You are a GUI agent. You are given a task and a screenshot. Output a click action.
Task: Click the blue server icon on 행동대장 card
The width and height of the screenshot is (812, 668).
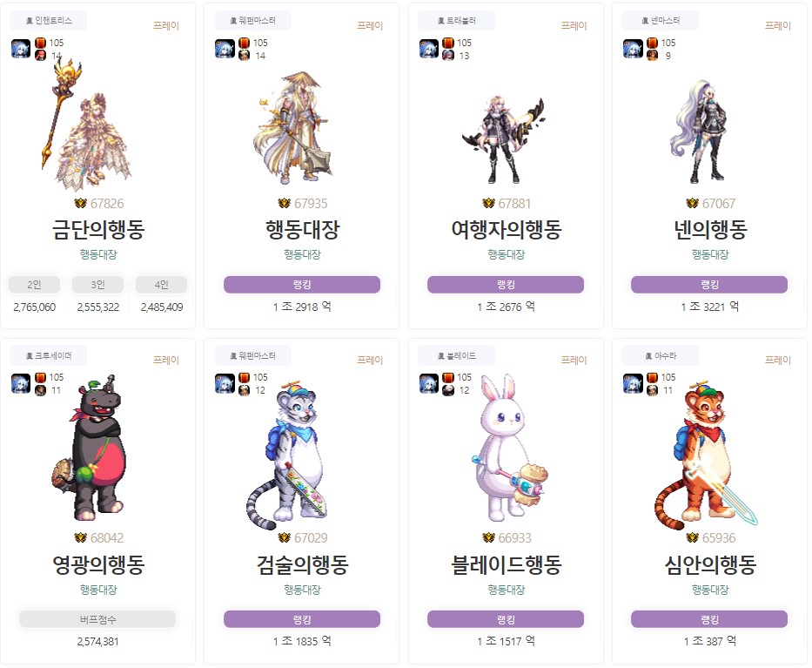pos(225,49)
